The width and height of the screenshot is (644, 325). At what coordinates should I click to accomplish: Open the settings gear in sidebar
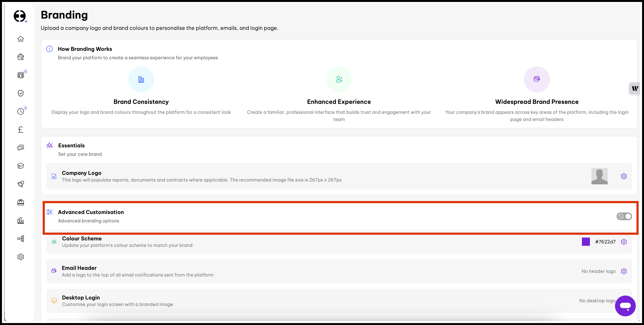click(x=21, y=257)
